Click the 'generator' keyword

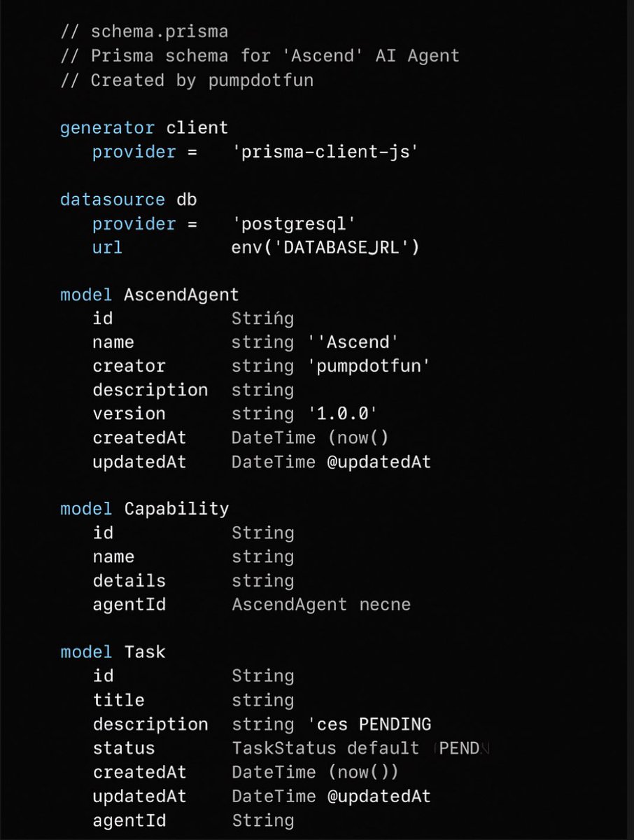[106, 128]
